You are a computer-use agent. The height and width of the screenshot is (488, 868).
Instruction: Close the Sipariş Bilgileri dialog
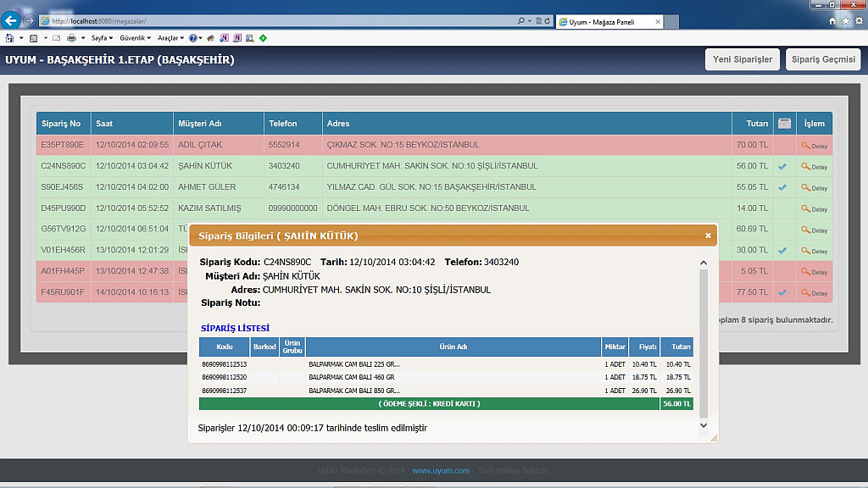708,236
